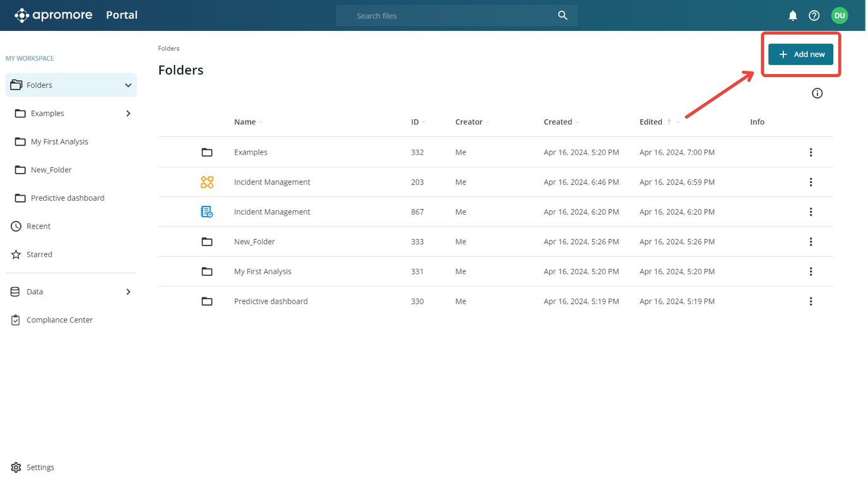868x493 pixels.
Task: Sort by the Edited column header
Action: pos(651,122)
